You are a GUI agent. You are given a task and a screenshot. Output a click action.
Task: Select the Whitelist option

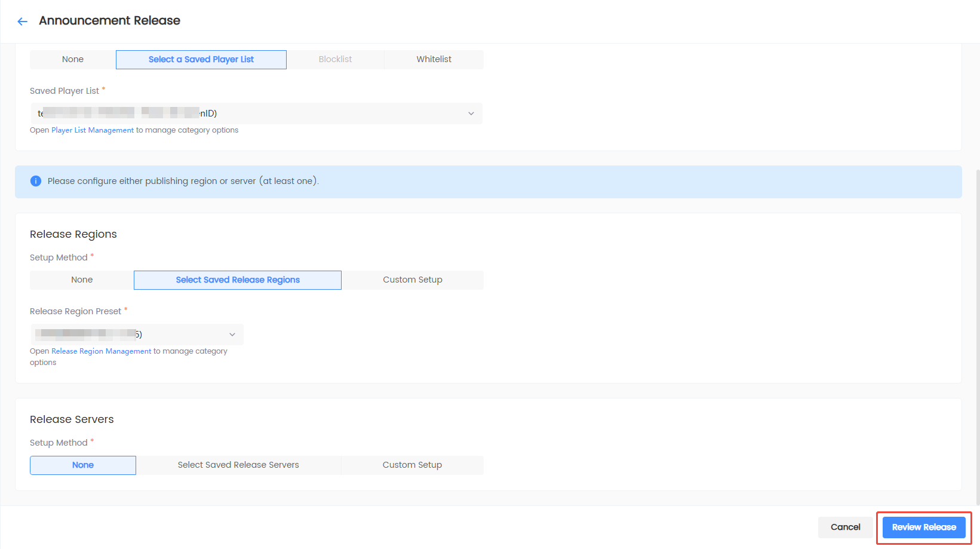coord(434,60)
